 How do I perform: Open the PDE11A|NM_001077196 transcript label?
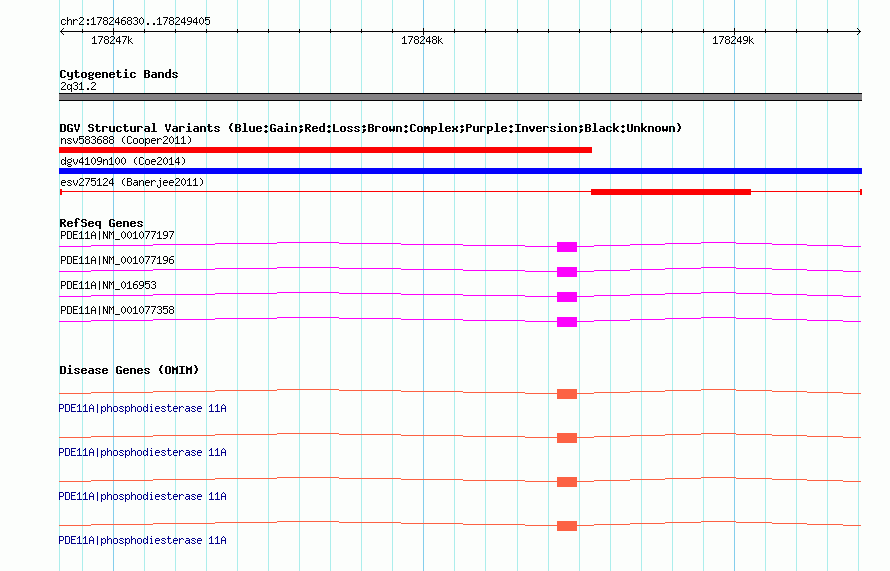117,260
